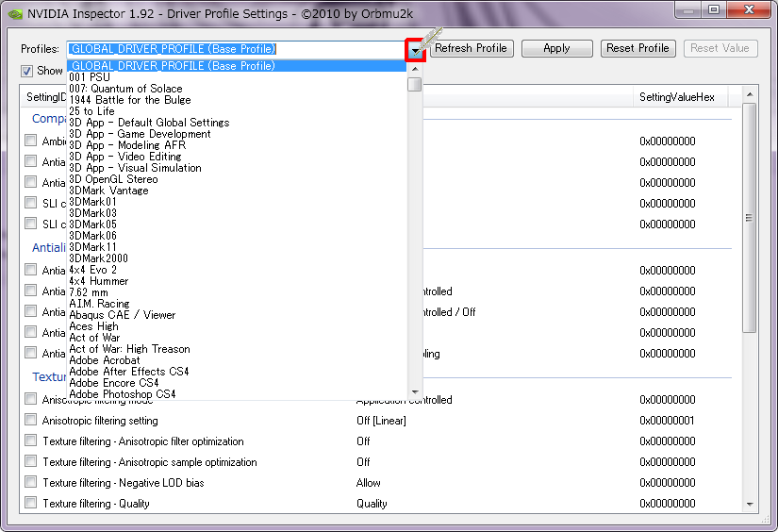The height and width of the screenshot is (532, 778).
Task: Check the Texture filtering - Quality checkbox
Action: [31, 503]
